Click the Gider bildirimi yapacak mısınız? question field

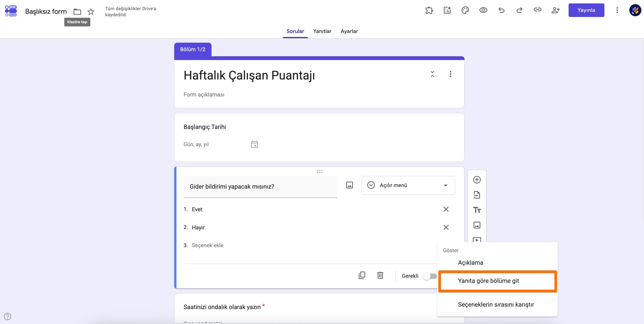pyautogui.click(x=260, y=187)
